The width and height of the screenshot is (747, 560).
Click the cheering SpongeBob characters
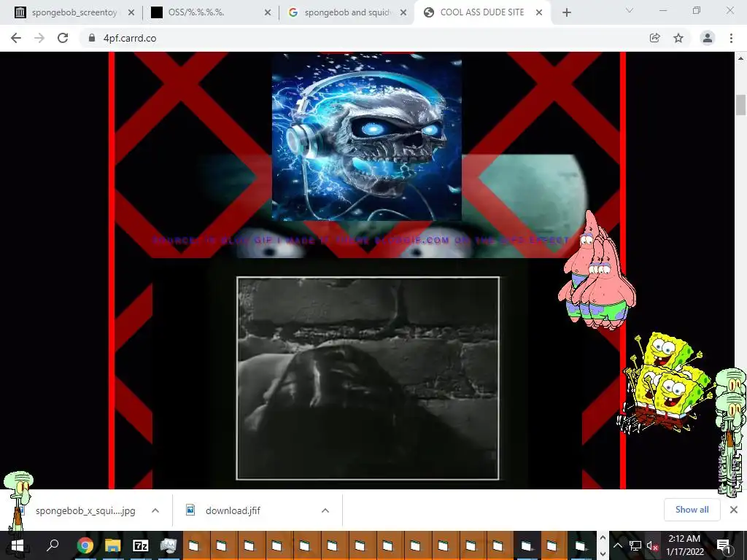pyautogui.click(x=667, y=382)
